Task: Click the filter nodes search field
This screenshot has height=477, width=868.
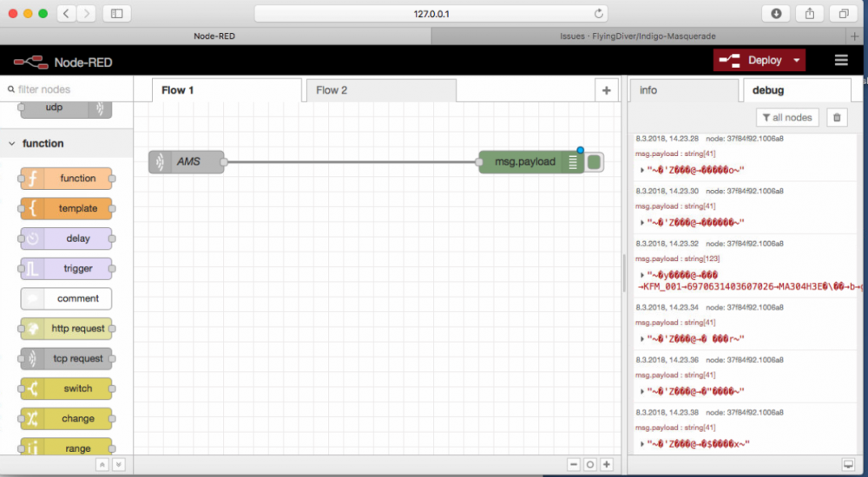Action: tap(69, 89)
